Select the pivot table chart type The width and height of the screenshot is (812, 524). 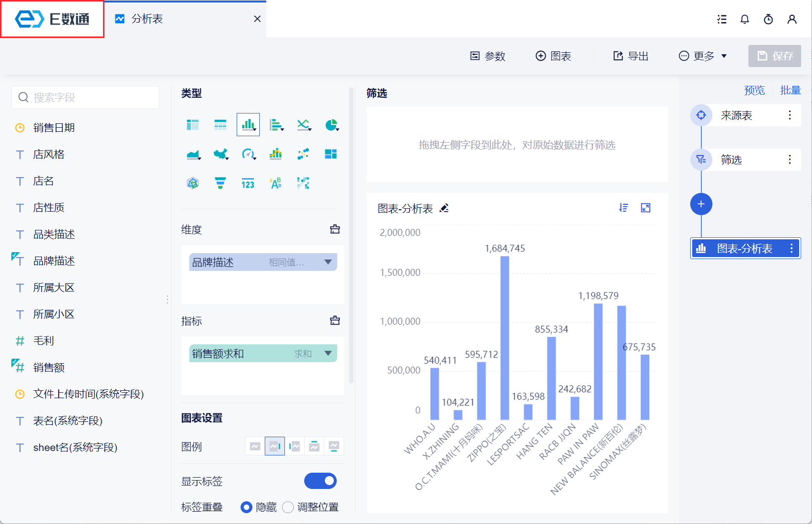[x=193, y=125]
